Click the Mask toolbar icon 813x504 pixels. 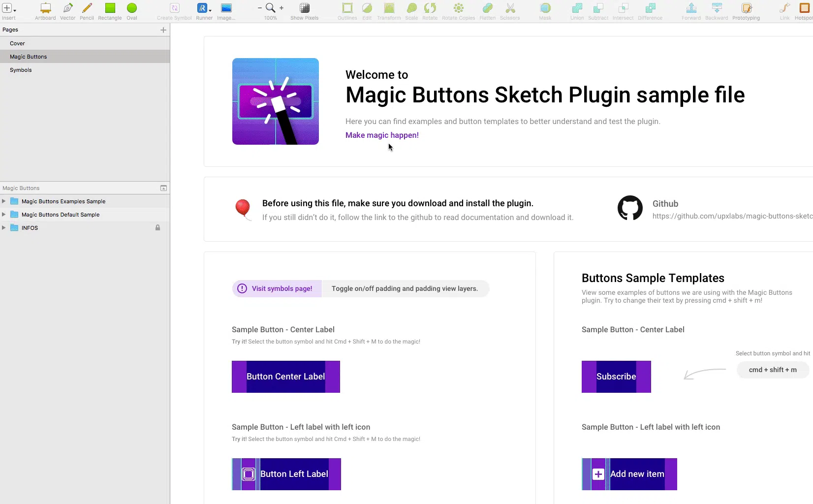pos(545,8)
